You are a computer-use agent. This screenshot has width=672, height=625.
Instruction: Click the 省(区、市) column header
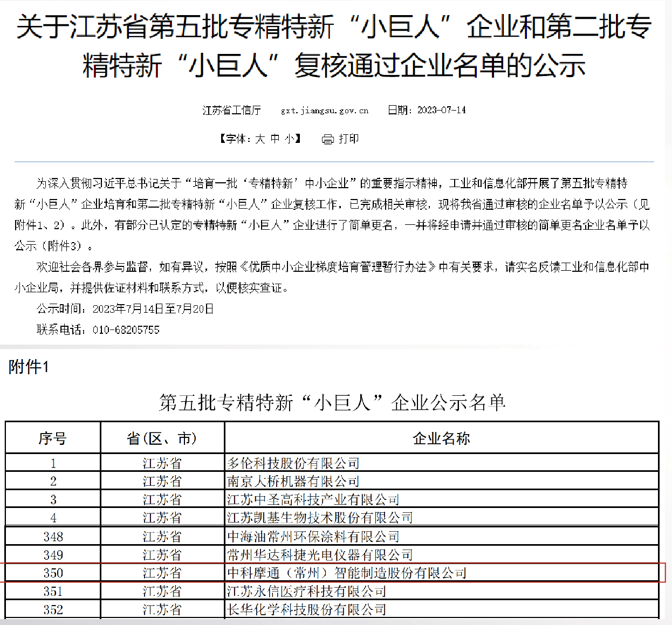pyautogui.click(x=162, y=438)
